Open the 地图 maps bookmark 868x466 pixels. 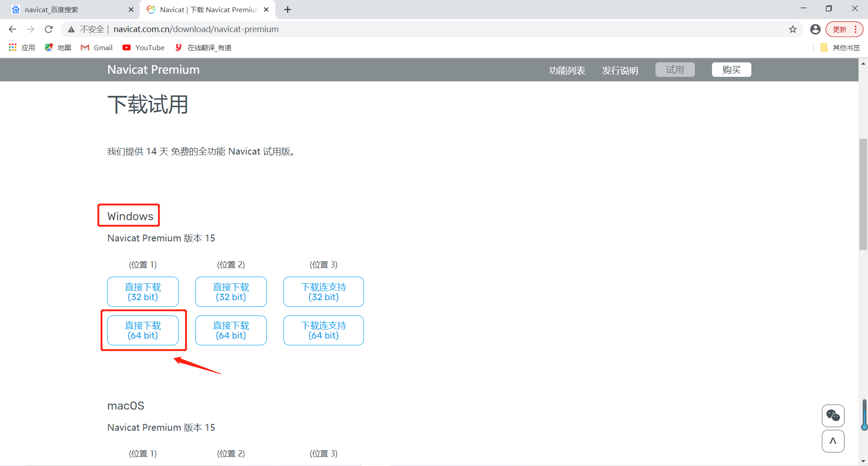[x=58, y=47]
